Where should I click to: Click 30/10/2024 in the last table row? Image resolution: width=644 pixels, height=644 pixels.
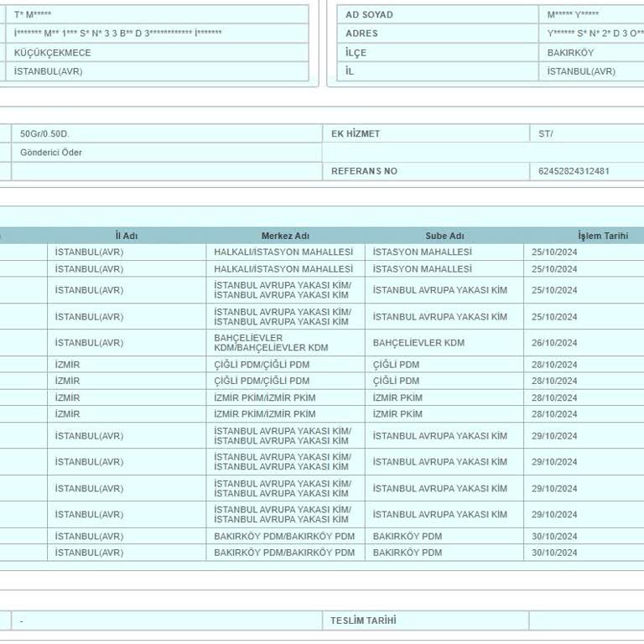tap(554, 553)
